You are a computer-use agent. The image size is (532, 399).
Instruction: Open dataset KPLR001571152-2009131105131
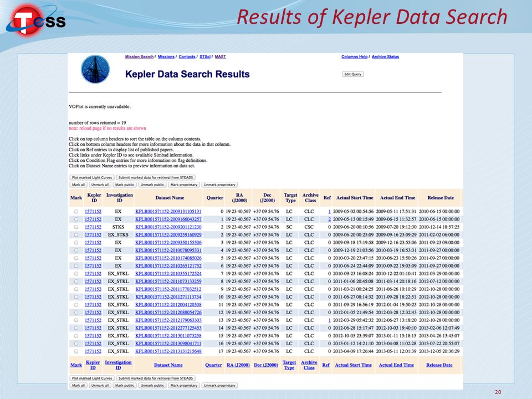click(168, 211)
